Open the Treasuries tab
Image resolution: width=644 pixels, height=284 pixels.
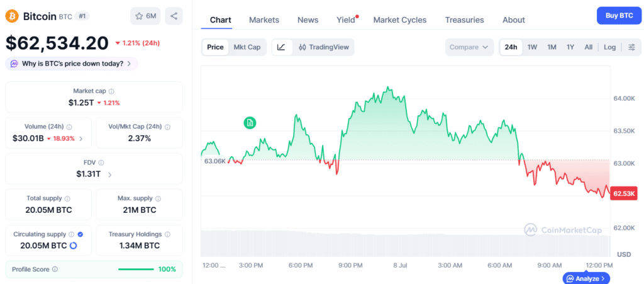[465, 20]
